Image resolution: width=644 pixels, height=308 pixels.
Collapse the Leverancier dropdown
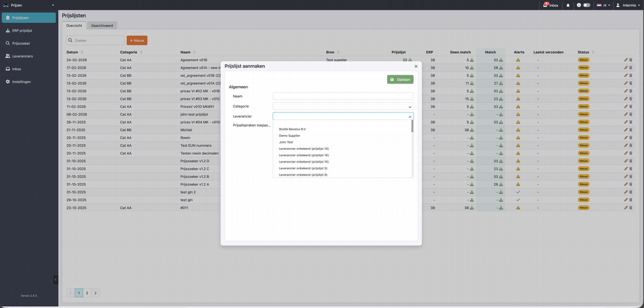[410, 116]
